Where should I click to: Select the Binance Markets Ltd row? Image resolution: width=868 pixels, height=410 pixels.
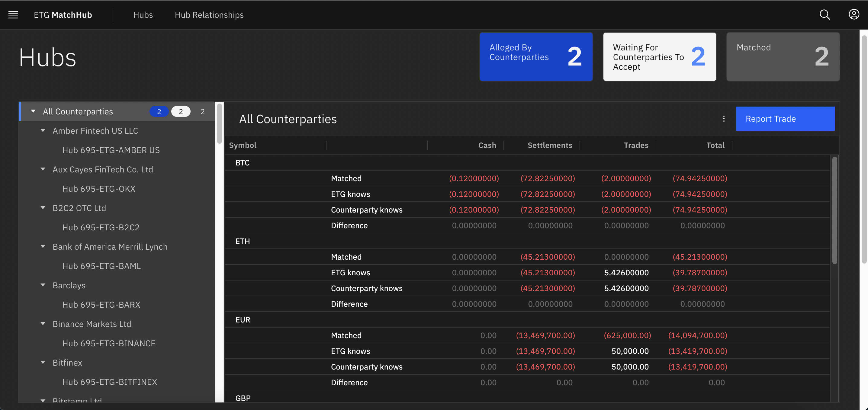117,324
